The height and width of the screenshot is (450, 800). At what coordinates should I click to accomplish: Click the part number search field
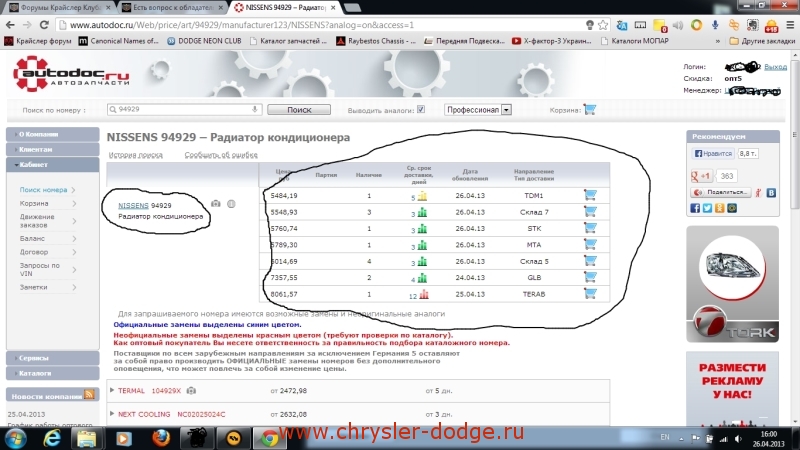(x=185, y=109)
